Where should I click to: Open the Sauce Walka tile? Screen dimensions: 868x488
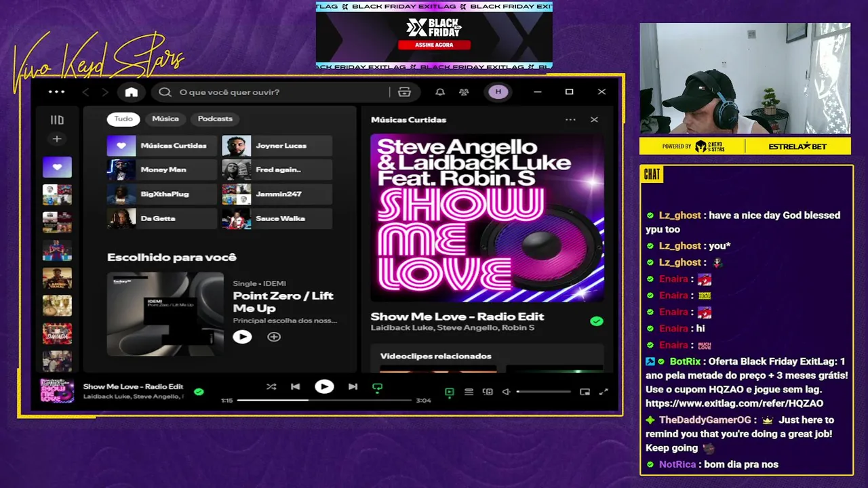point(277,219)
